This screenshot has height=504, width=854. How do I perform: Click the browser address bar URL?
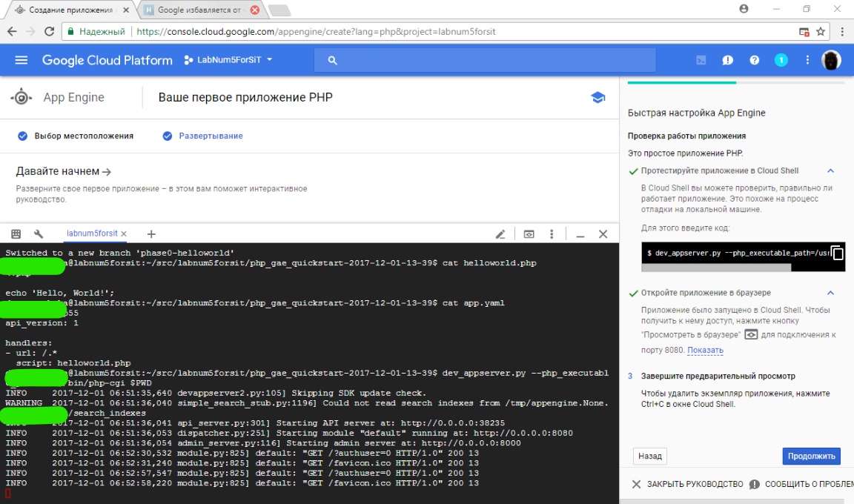pyautogui.click(x=316, y=32)
